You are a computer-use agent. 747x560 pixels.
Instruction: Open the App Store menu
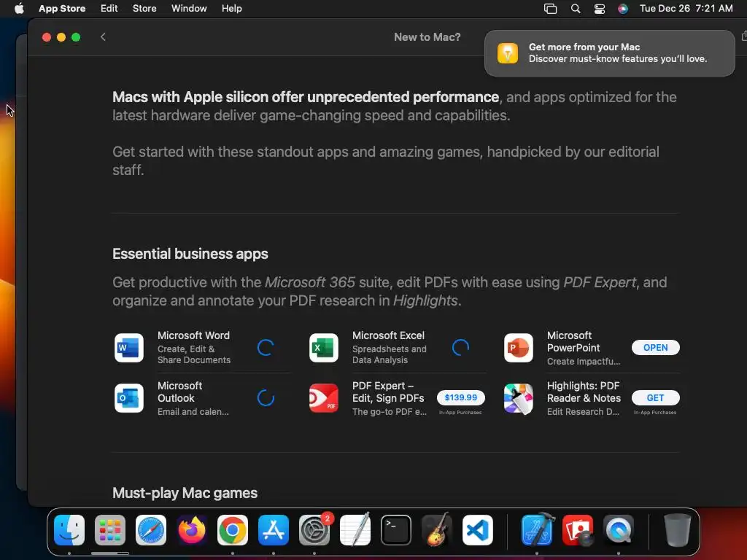pyautogui.click(x=62, y=9)
